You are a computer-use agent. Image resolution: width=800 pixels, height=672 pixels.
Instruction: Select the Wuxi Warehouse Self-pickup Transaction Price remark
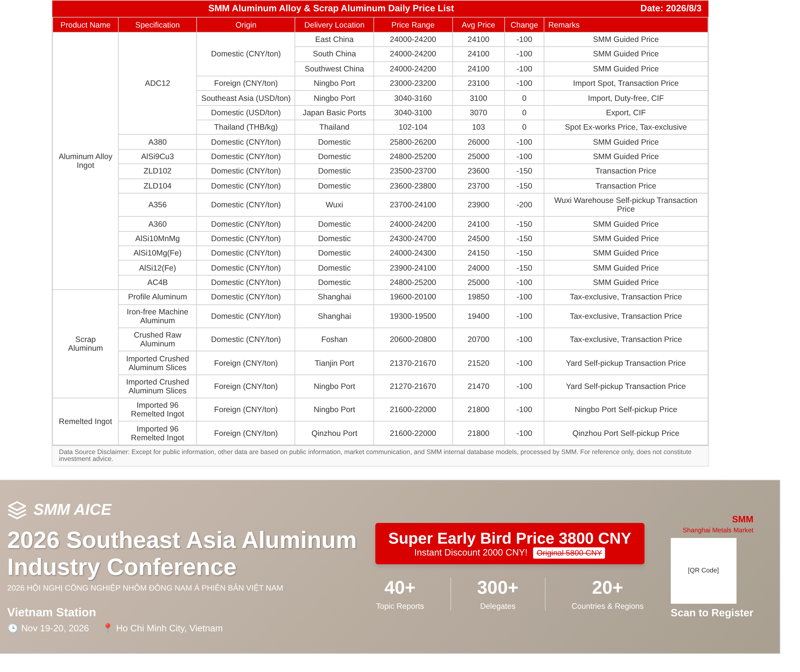pyautogui.click(x=626, y=205)
